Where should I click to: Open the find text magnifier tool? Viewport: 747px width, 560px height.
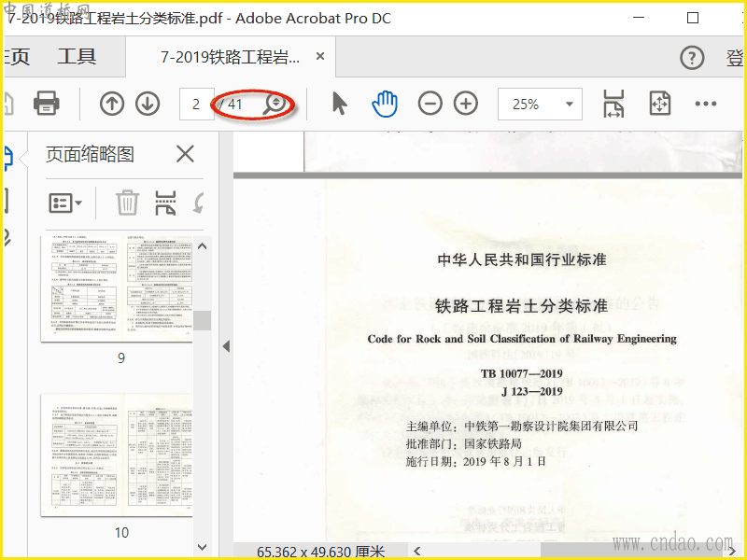pyautogui.click(x=275, y=105)
